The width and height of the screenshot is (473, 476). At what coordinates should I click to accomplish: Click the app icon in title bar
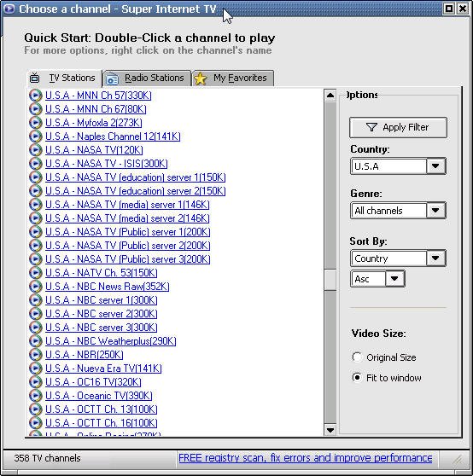[x=9, y=9]
